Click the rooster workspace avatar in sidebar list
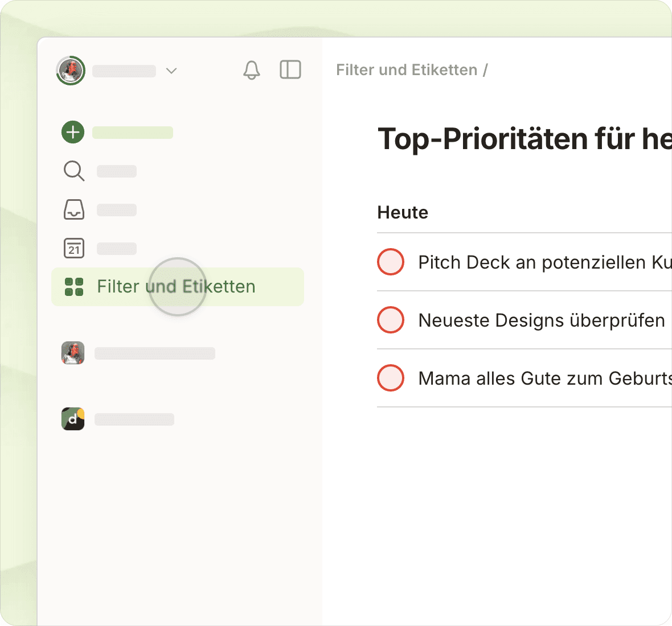The width and height of the screenshot is (672, 626). click(x=73, y=353)
